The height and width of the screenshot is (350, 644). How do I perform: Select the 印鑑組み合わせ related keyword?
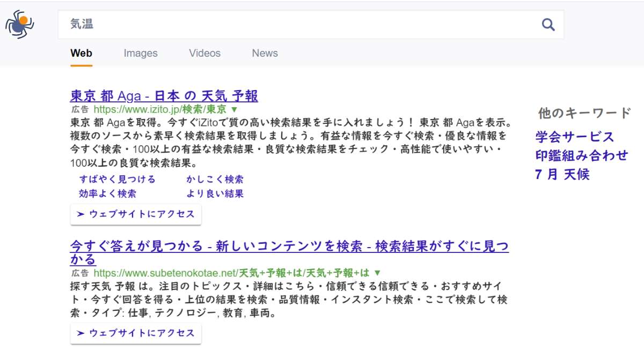pos(581,155)
